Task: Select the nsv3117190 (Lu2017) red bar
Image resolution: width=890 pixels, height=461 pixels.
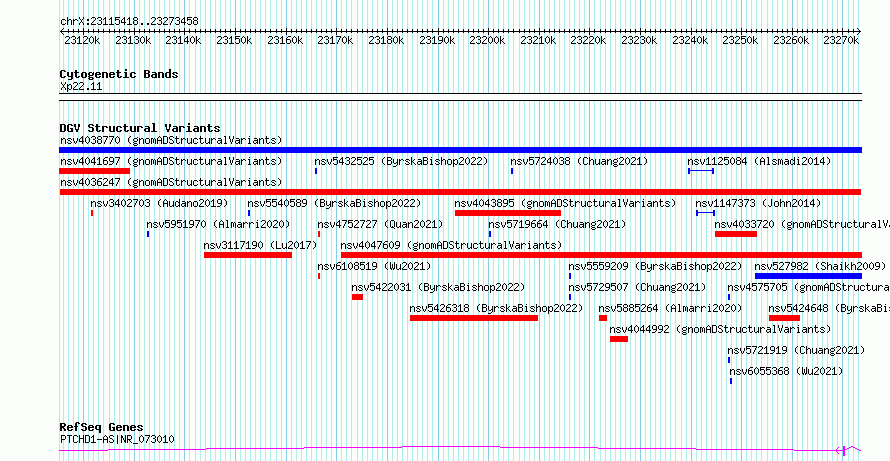Action: tap(247, 255)
